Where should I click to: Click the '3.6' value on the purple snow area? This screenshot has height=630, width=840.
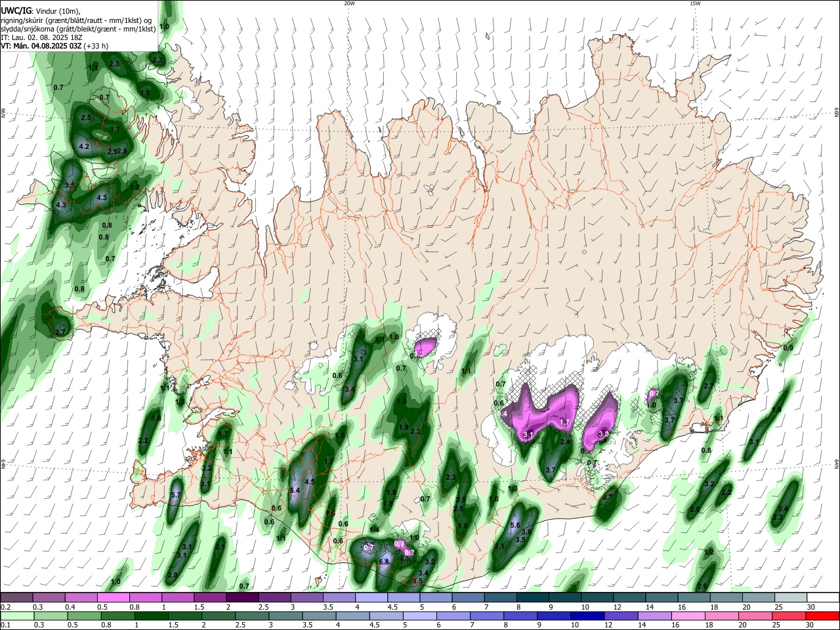(x=604, y=434)
